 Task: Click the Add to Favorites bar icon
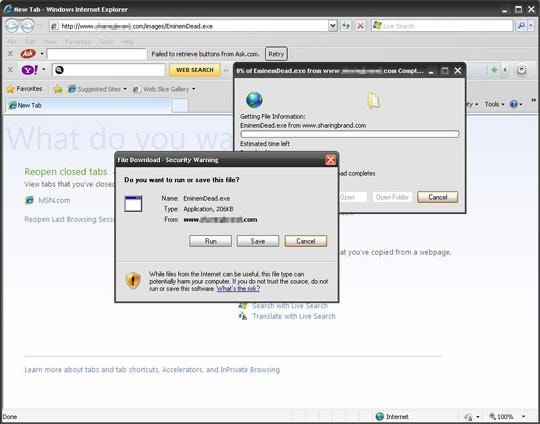click(58, 89)
